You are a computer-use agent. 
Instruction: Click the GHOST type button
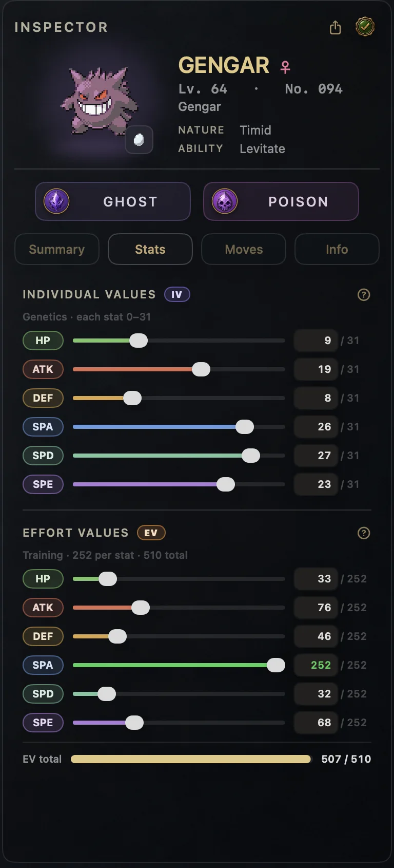pos(113,201)
